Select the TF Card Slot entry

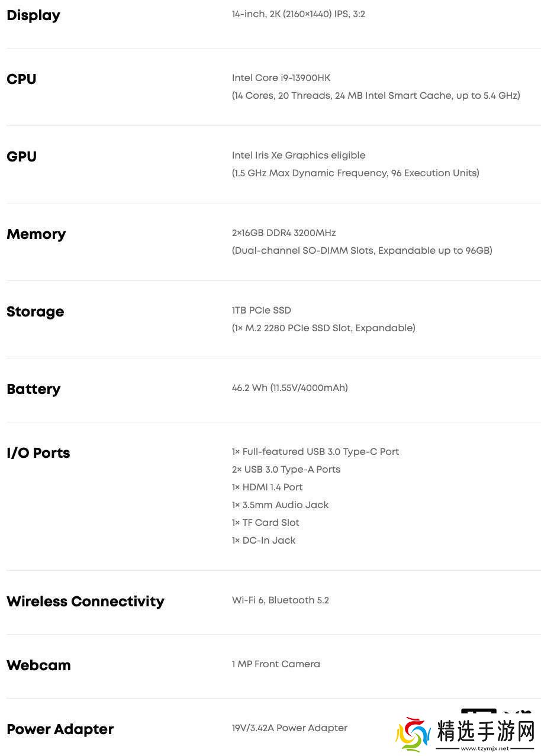265,523
